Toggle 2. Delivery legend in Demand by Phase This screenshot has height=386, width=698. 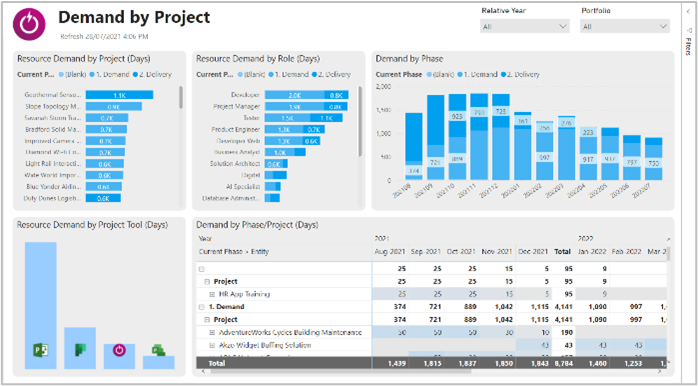[x=520, y=75]
